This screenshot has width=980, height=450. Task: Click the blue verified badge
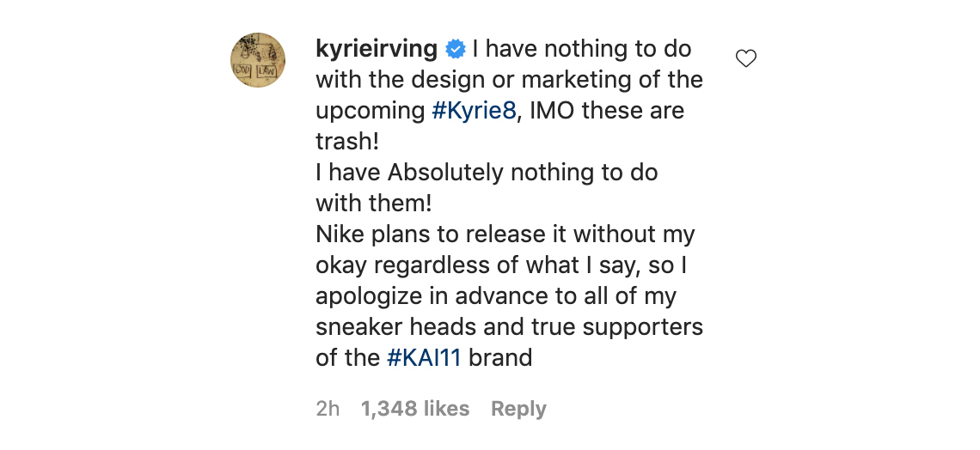[457, 50]
